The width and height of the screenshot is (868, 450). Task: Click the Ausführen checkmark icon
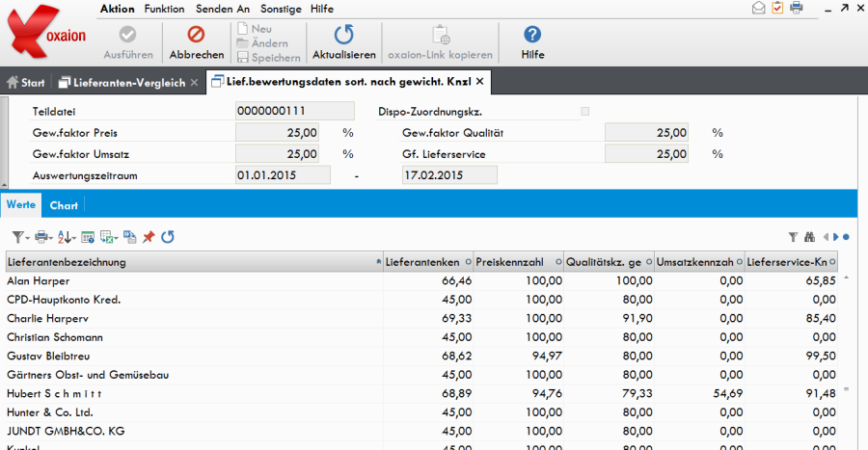[x=128, y=35]
